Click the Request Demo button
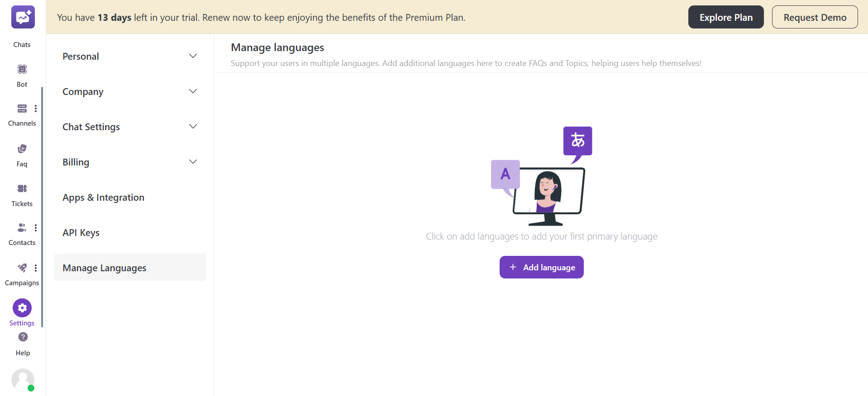This screenshot has width=868, height=396. 815,17
